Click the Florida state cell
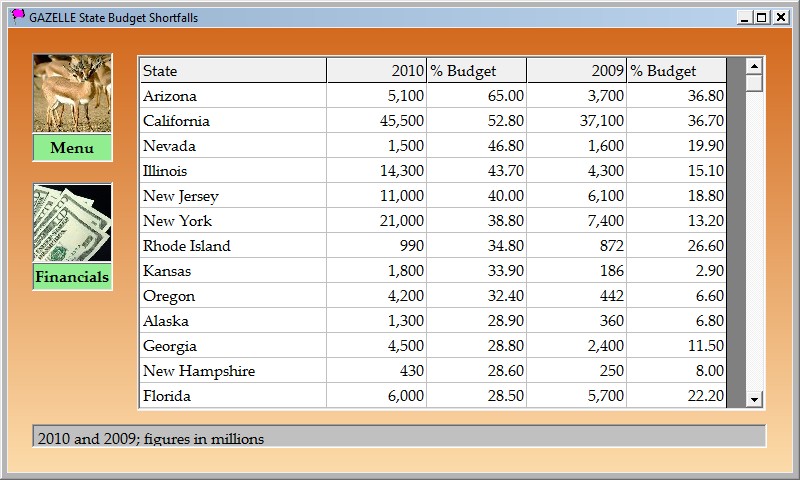This screenshot has width=800, height=480. click(x=167, y=396)
